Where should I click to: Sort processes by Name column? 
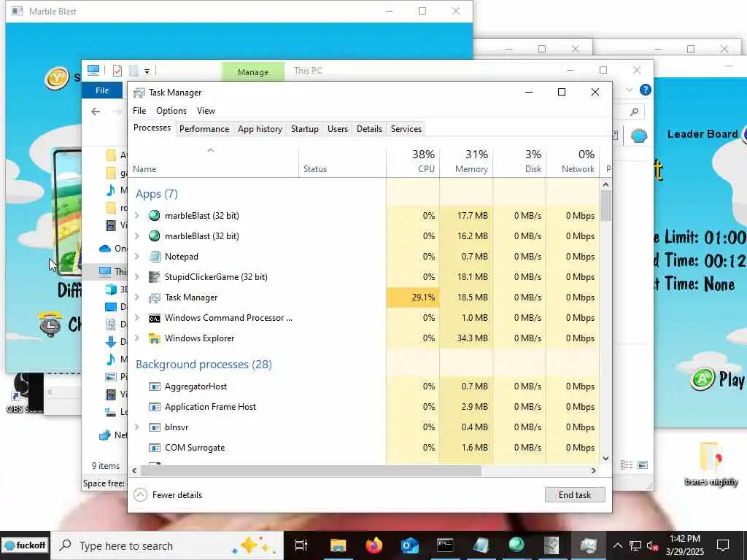(214, 161)
